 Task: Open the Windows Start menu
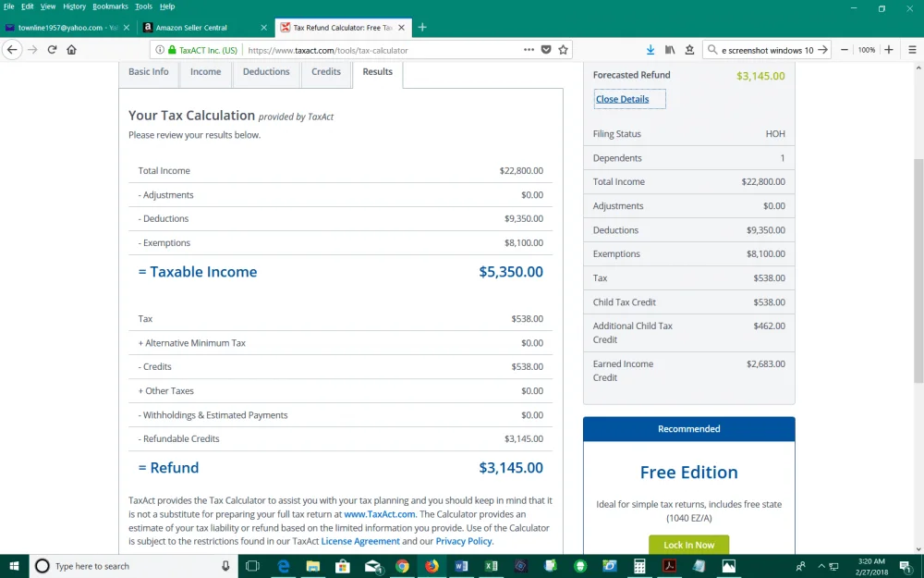14,566
